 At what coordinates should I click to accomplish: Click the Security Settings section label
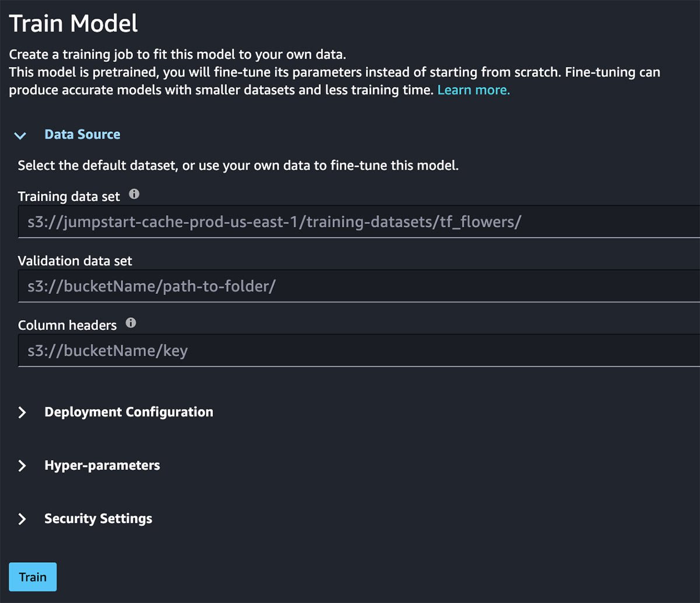coord(98,518)
